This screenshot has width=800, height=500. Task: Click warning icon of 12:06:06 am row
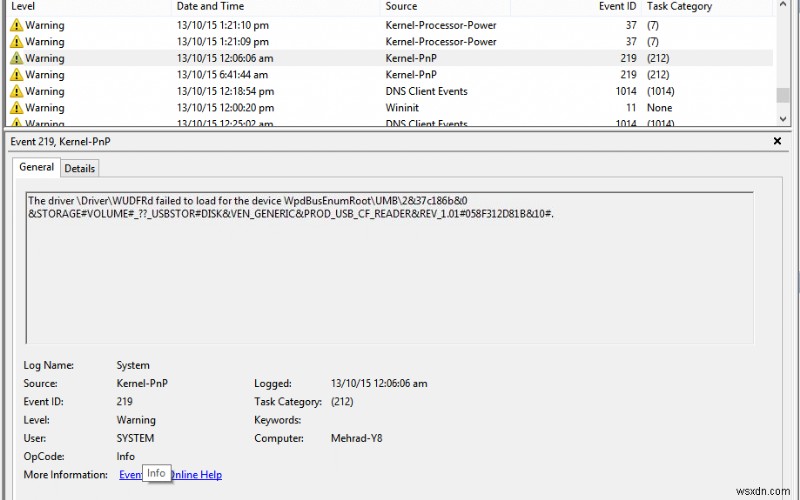pyautogui.click(x=16, y=58)
